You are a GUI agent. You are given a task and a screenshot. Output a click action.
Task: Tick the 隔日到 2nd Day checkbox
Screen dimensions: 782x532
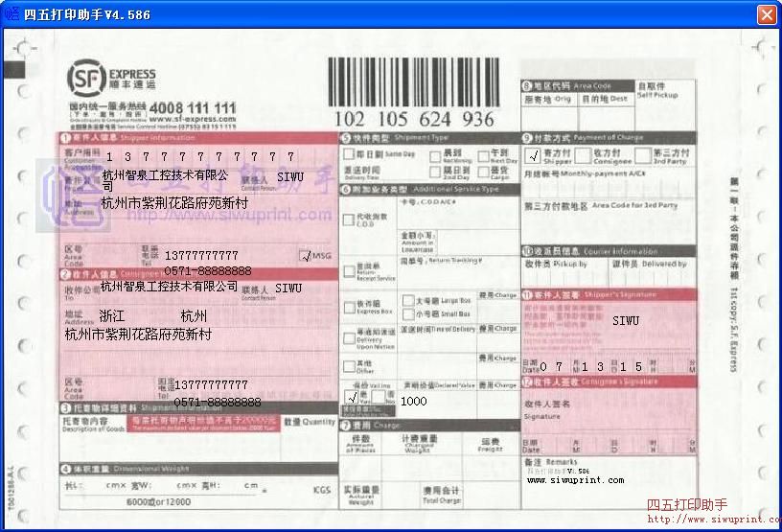435,173
